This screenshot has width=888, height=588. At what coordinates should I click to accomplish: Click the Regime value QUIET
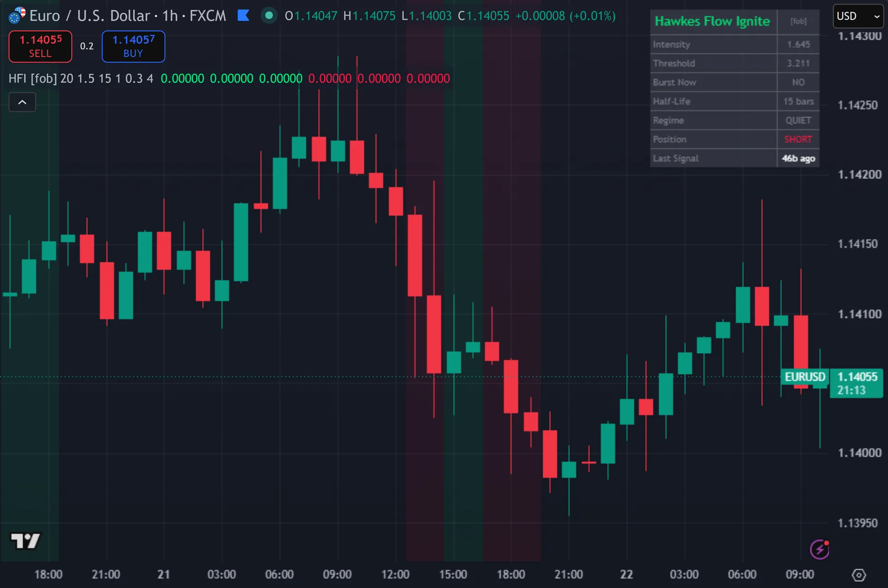(799, 120)
